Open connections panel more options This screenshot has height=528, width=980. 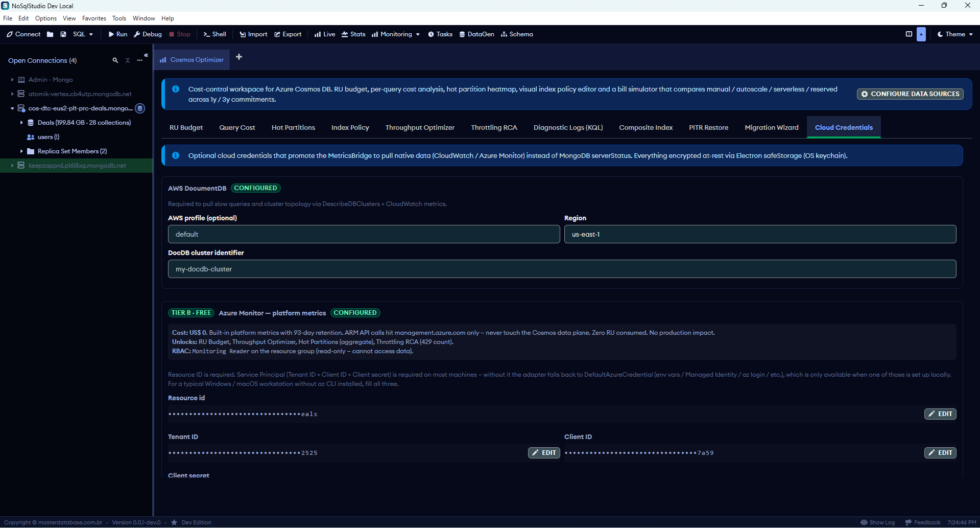[x=140, y=60]
